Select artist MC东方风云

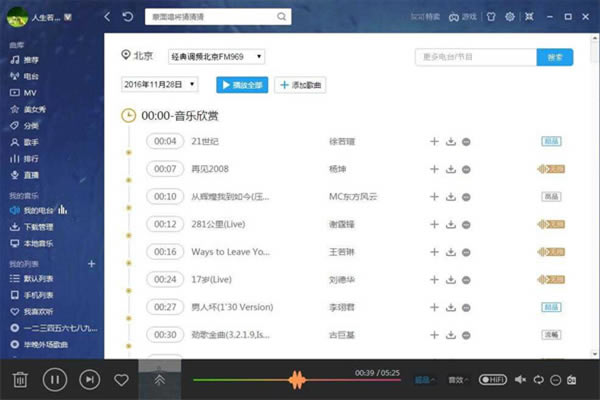[353, 196]
